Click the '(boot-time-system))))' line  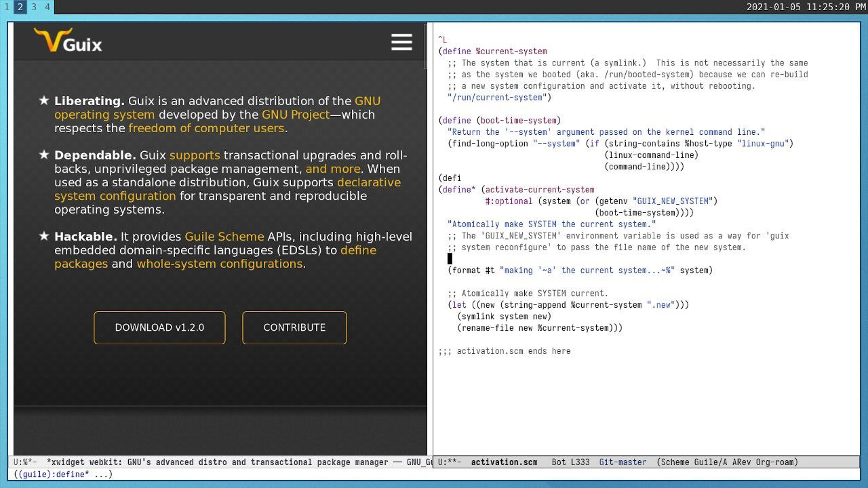pos(644,213)
